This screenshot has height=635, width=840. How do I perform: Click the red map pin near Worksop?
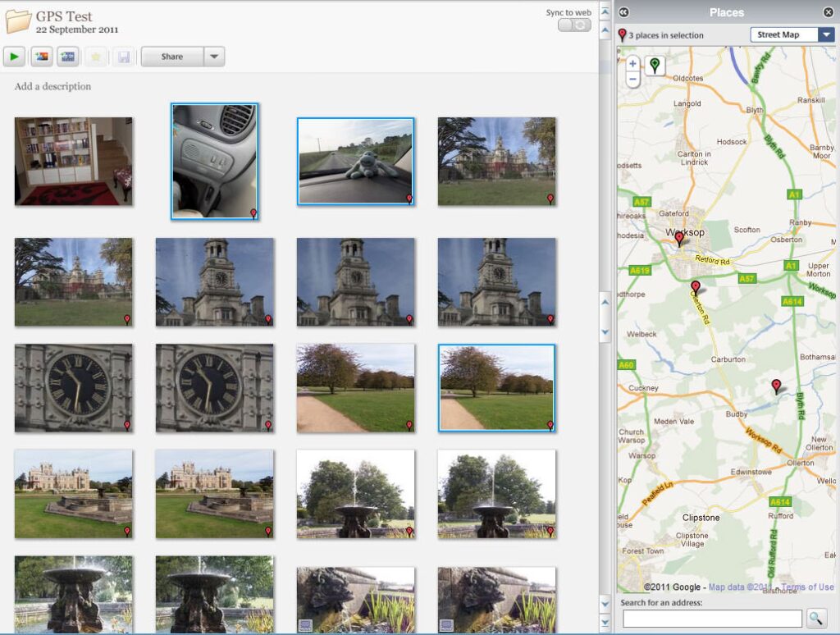tap(678, 239)
